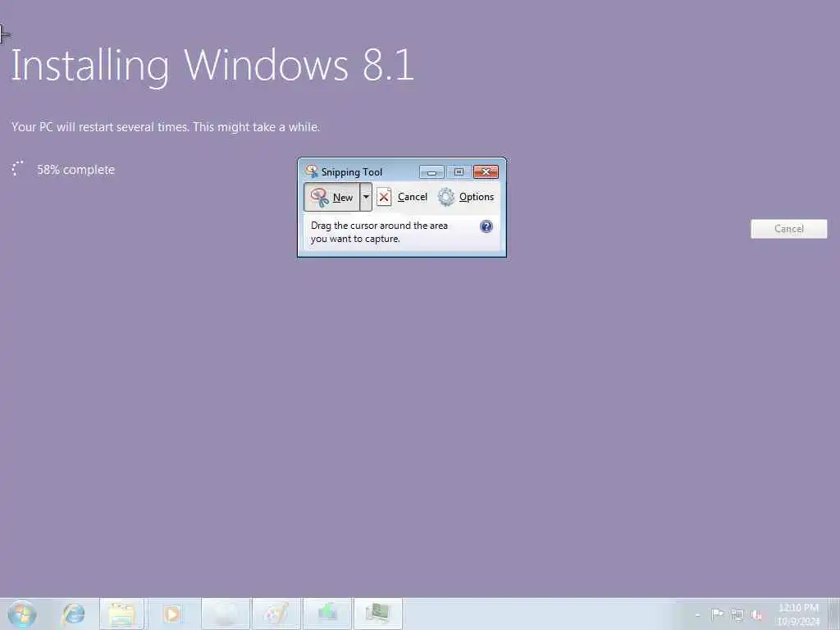Open the blue Snipping Tool help icon
The width and height of the screenshot is (840, 630).
486,226
